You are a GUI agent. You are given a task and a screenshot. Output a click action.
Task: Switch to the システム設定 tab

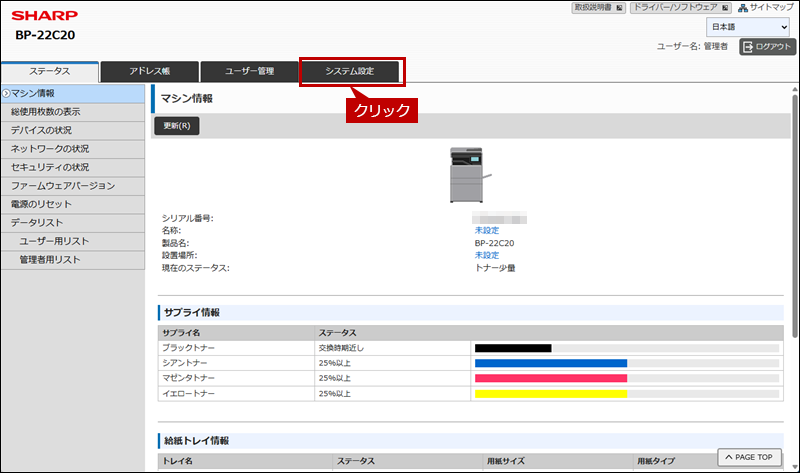click(350, 71)
